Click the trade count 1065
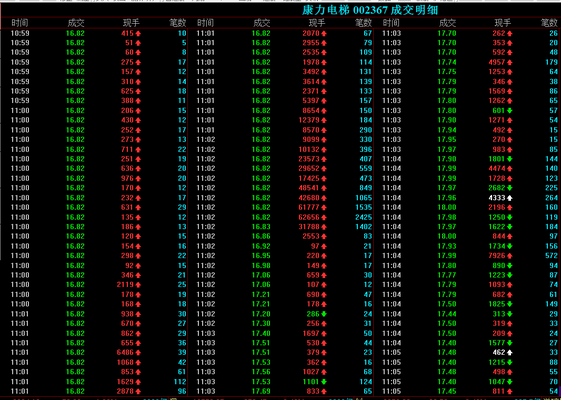The image size is (561, 400). pos(364,198)
